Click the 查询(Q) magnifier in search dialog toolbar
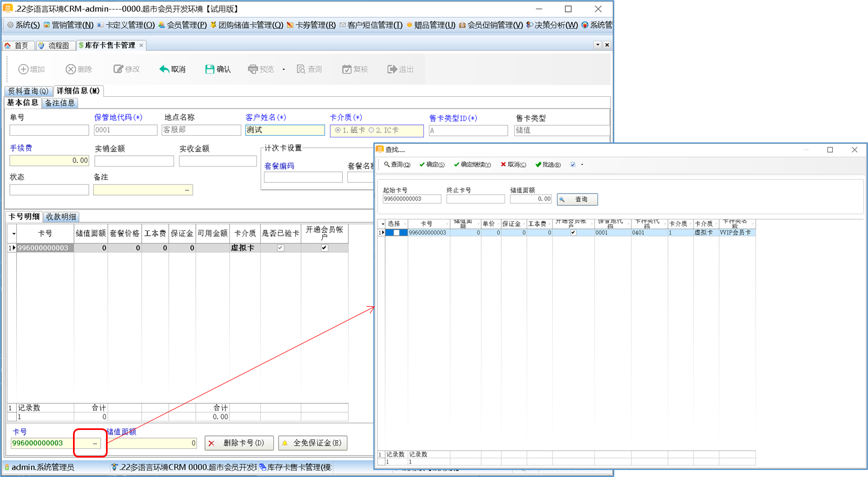 click(x=387, y=164)
